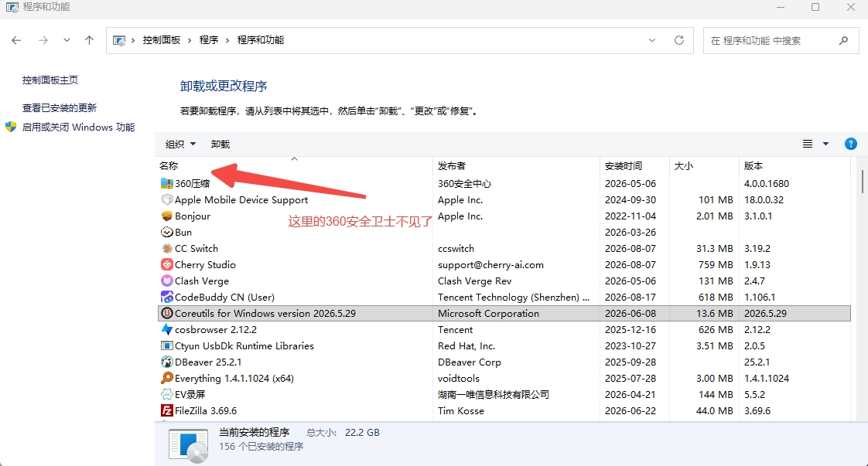This screenshot has width=868, height=466.
Task: Sort by the 名称 column header
Action: pyautogui.click(x=295, y=165)
